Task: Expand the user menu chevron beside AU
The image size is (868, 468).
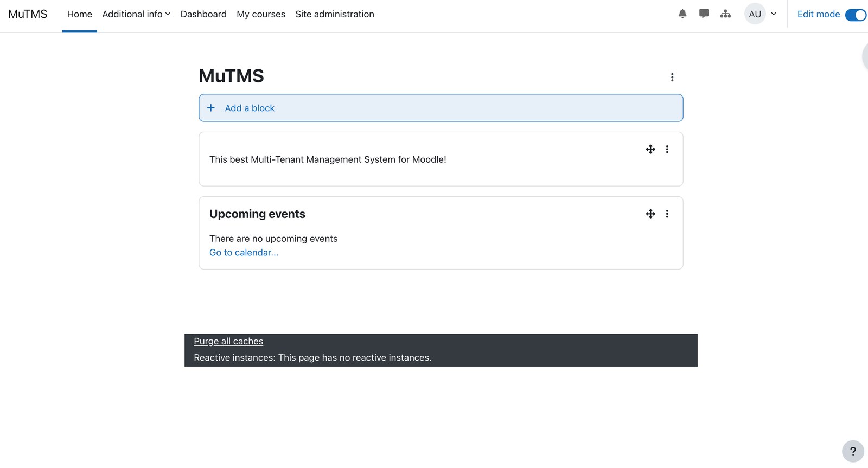Action: [x=774, y=14]
